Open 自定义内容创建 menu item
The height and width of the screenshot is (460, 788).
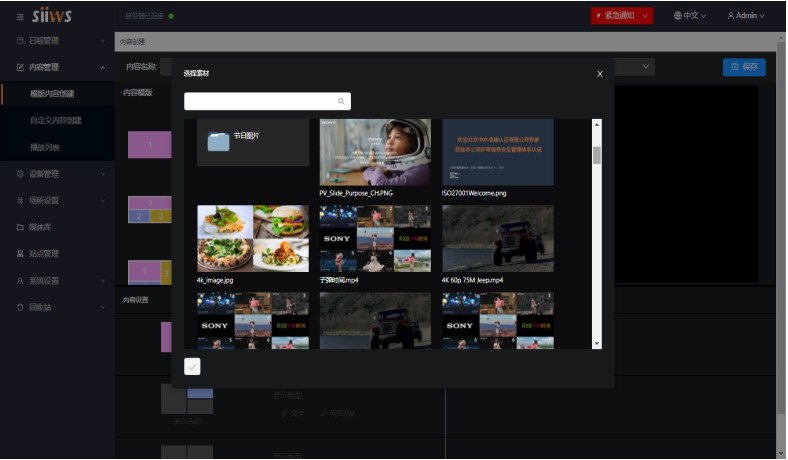56,120
